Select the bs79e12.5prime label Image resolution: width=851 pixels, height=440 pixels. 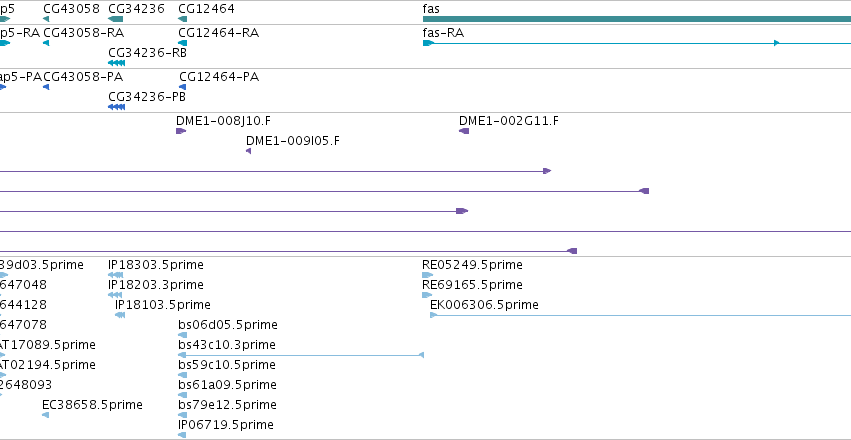pyautogui.click(x=227, y=405)
